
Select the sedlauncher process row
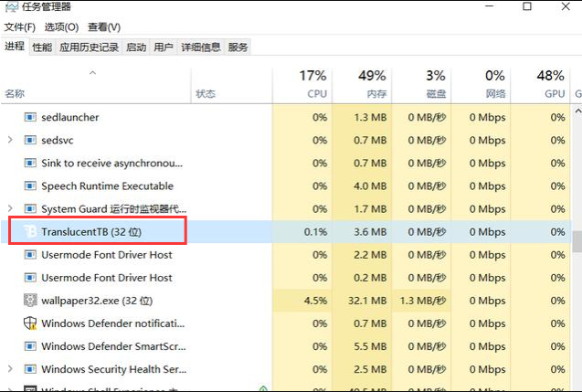[286, 117]
